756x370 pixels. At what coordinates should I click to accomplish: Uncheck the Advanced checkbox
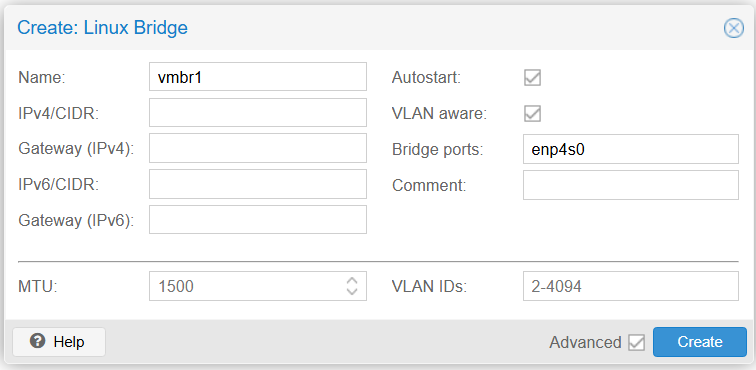636,343
